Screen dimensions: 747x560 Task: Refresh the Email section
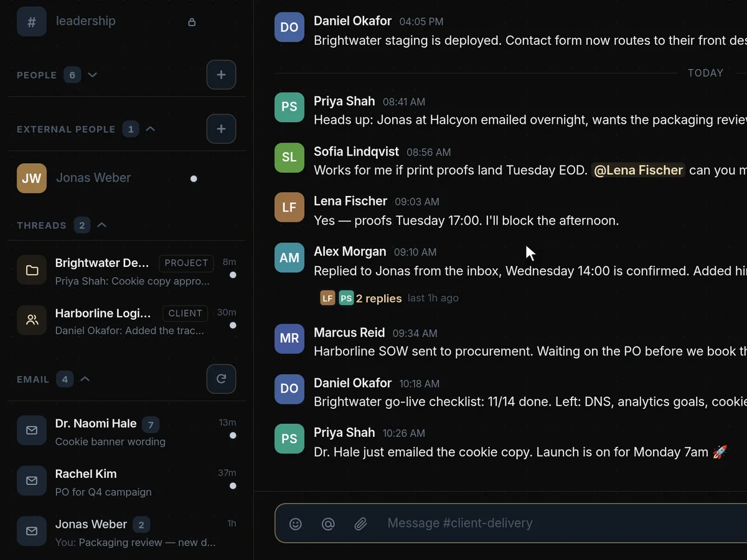tap(221, 379)
